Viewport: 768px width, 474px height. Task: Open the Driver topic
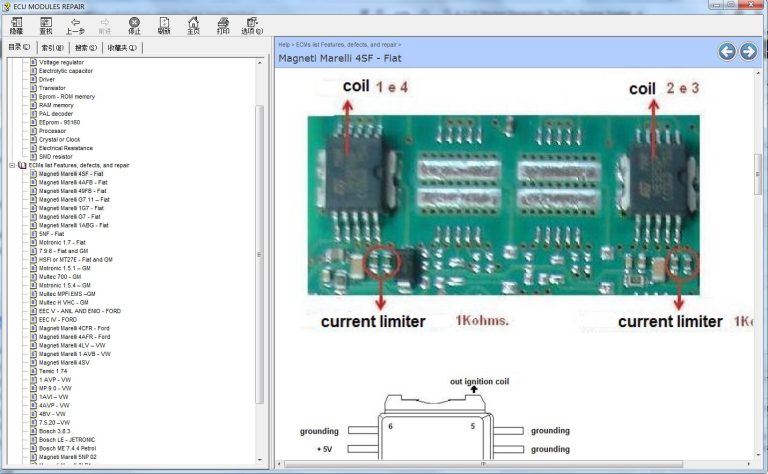[47, 79]
